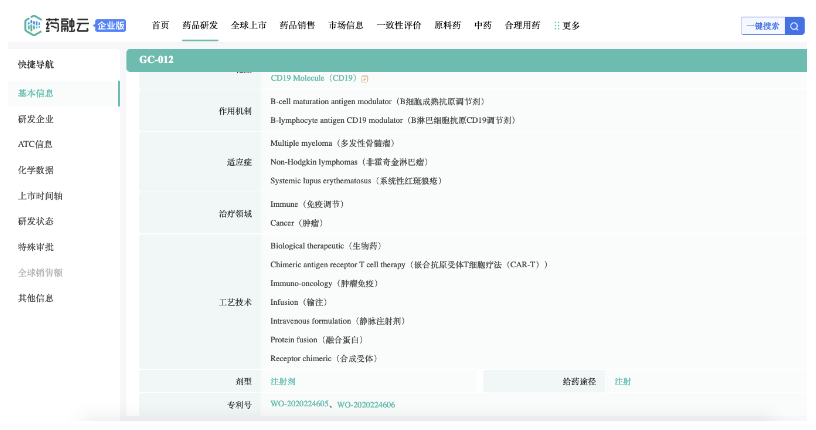
Task: Click the 专利号 row label
Action: pyautogui.click(x=239, y=404)
